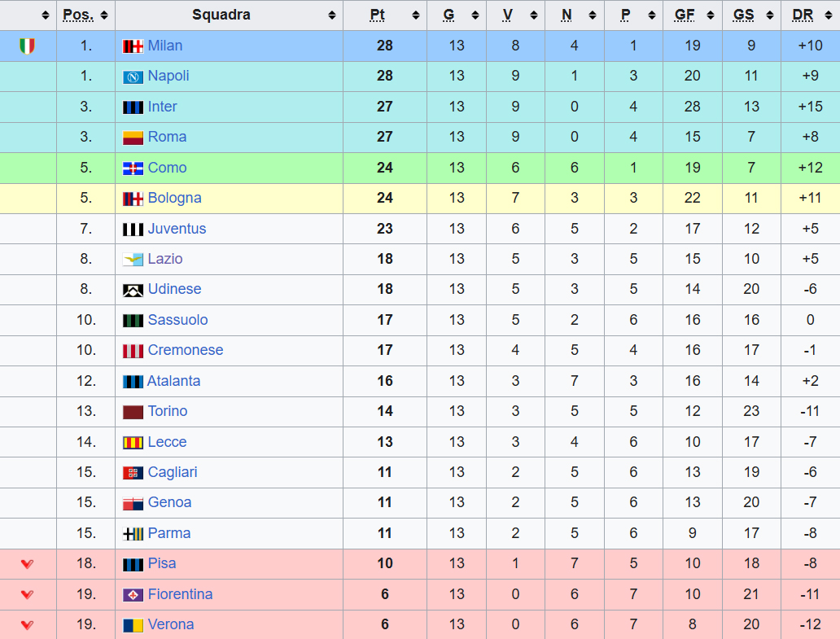Click the Napoli club crest icon
Screen dimensions: 840x639
click(x=133, y=77)
